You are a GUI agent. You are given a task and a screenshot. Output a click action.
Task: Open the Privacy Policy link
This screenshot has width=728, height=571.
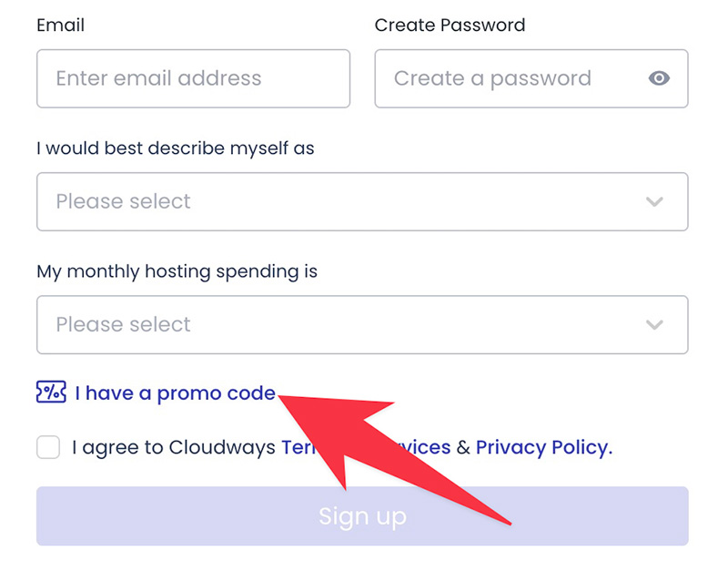coord(543,447)
